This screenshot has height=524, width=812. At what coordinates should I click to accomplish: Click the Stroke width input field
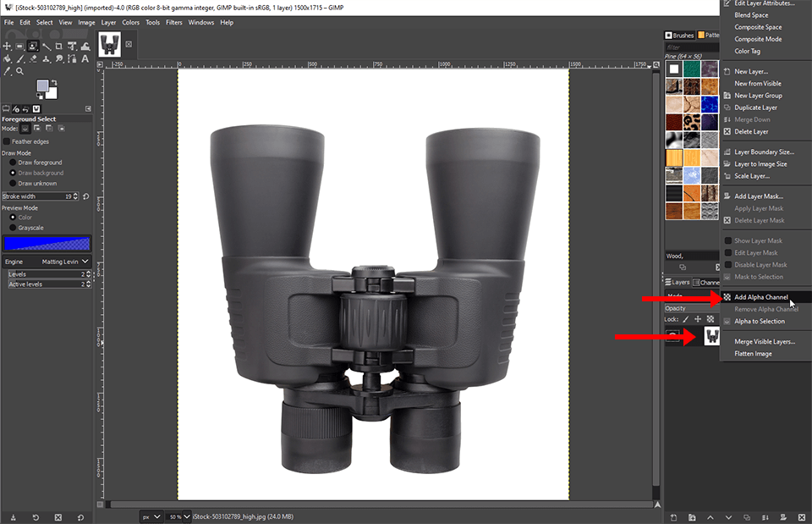pyautogui.click(x=34, y=196)
